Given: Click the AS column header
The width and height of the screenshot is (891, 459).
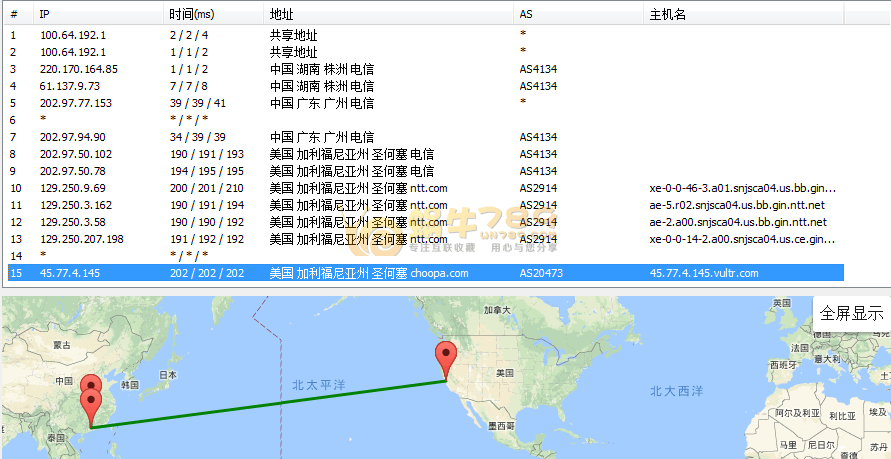Looking at the screenshot, I should click(526, 14).
